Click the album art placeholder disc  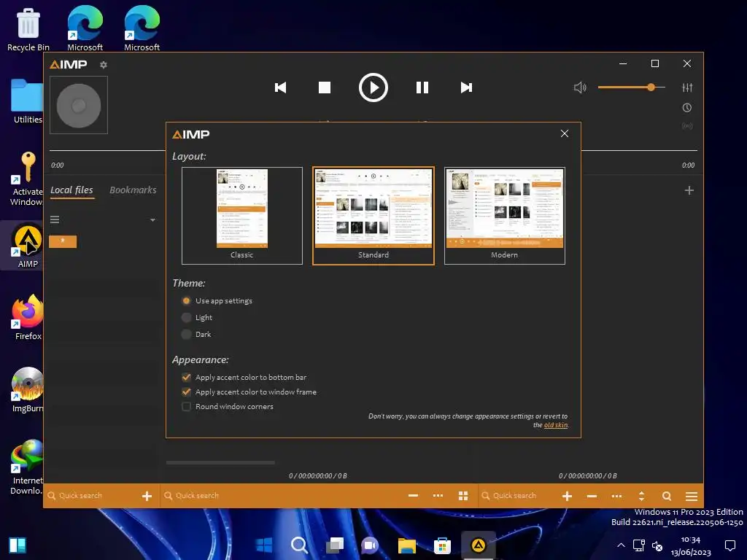click(79, 105)
